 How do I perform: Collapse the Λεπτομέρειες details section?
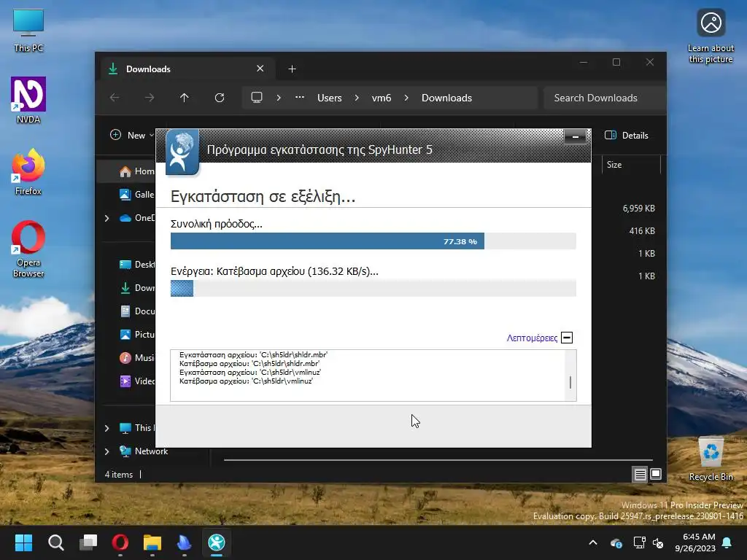567,338
